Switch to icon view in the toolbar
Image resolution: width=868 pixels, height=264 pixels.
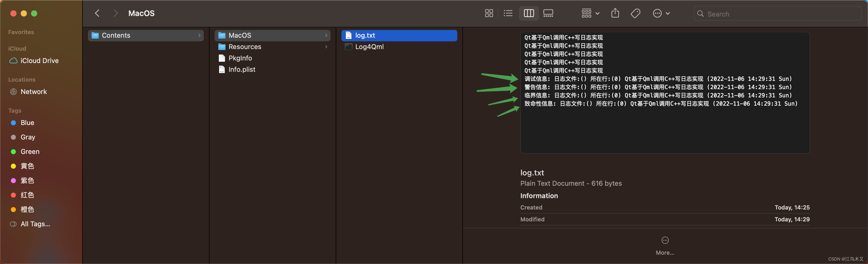click(489, 13)
